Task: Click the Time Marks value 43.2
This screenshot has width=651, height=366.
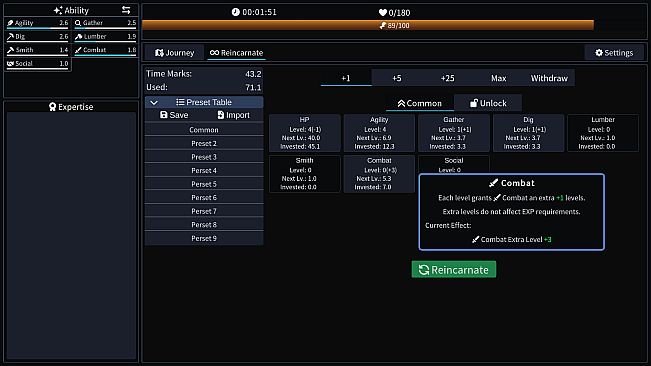Action: click(253, 74)
